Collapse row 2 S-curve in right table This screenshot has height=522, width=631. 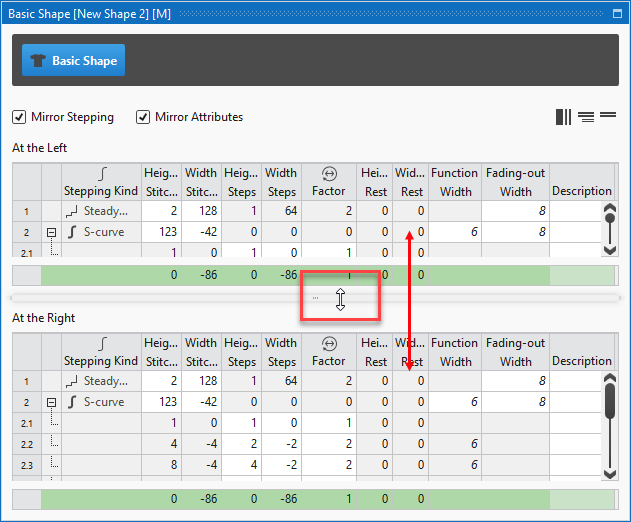(50, 402)
